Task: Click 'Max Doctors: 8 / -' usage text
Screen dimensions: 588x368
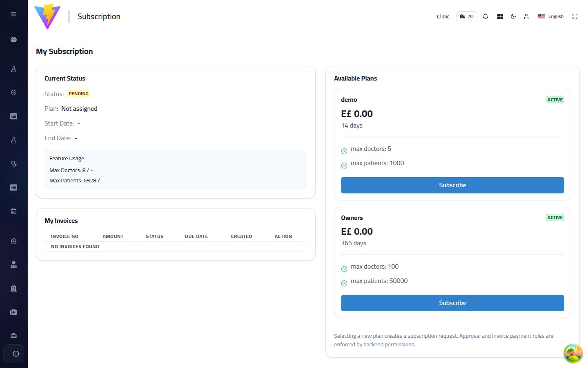Action: coord(71,170)
